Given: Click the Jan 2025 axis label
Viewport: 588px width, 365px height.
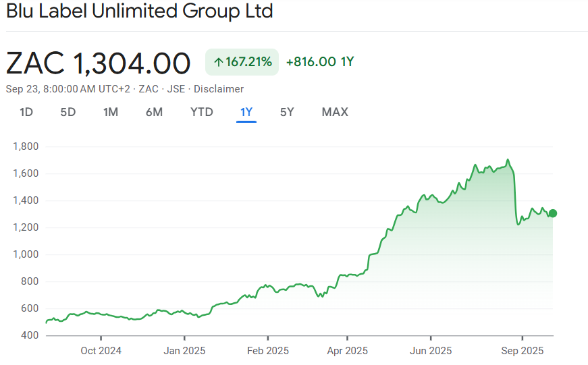Looking at the screenshot, I should pyautogui.click(x=184, y=351).
